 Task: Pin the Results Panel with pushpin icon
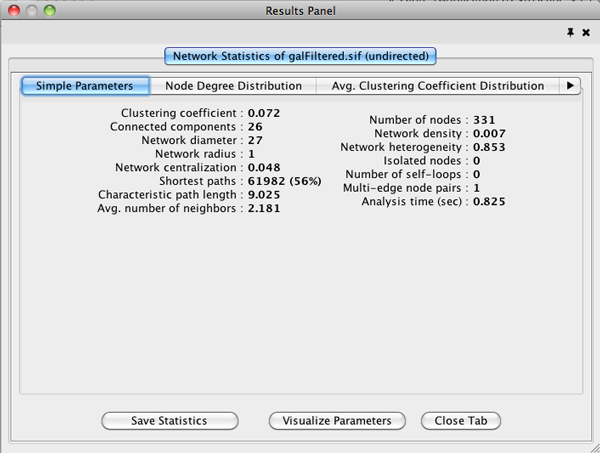(x=571, y=33)
